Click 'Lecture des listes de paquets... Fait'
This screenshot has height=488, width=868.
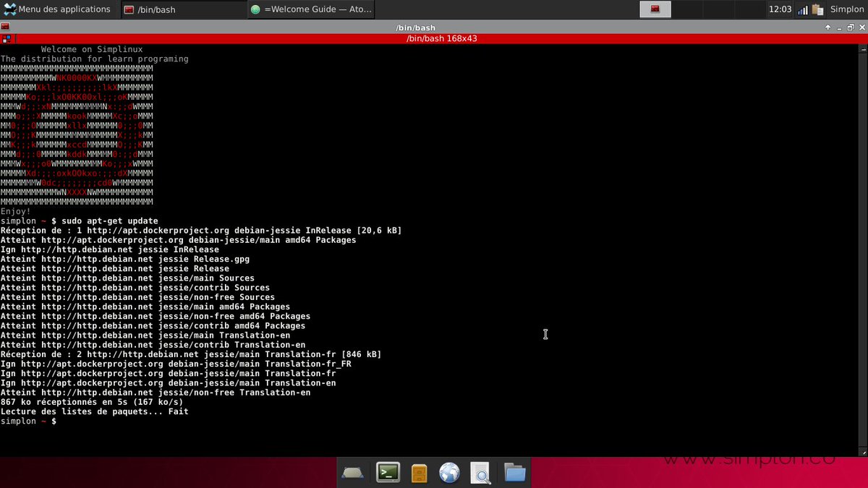[x=94, y=411]
